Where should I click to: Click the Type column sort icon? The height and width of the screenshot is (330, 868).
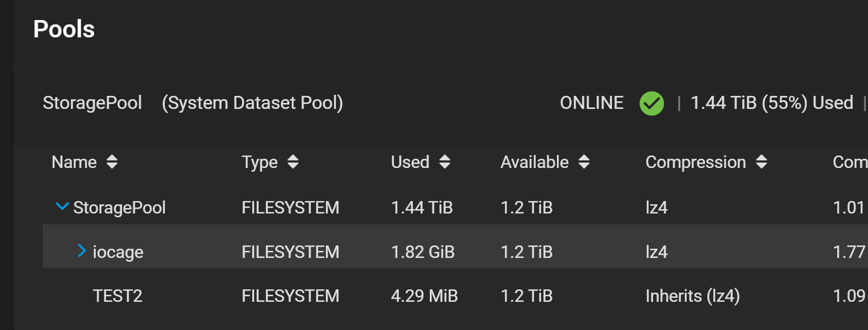[293, 161]
